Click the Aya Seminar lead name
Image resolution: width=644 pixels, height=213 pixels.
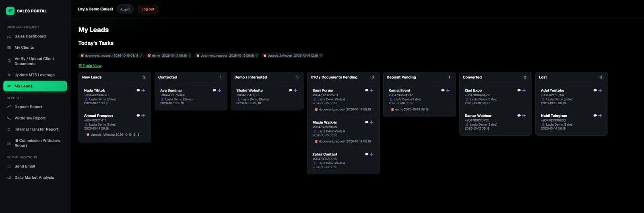(x=171, y=91)
